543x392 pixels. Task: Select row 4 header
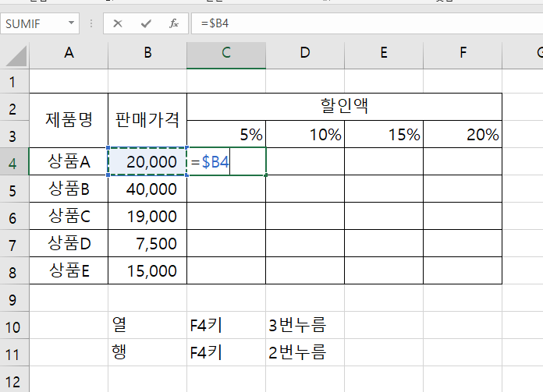click(x=14, y=163)
